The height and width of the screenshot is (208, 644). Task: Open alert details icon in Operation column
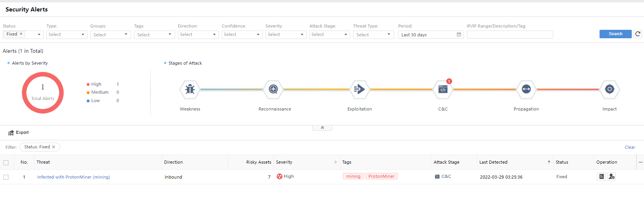(x=601, y=177)
